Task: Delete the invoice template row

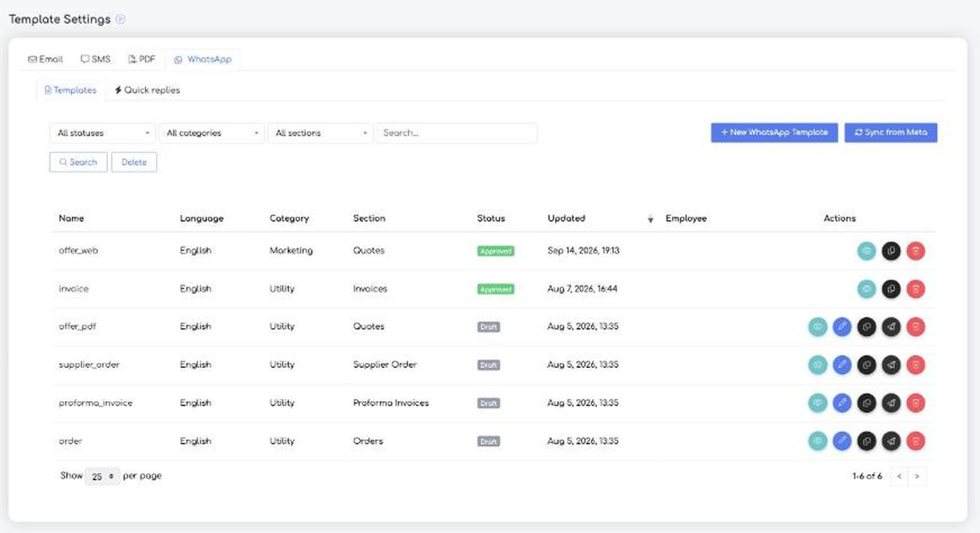Action: coord(915,289)
